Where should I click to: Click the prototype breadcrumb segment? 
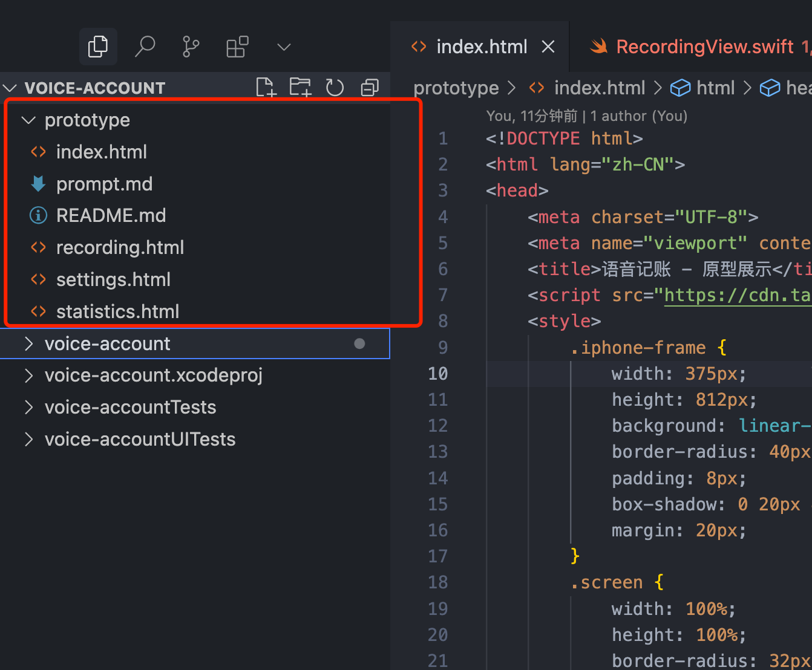coord(456,88)
